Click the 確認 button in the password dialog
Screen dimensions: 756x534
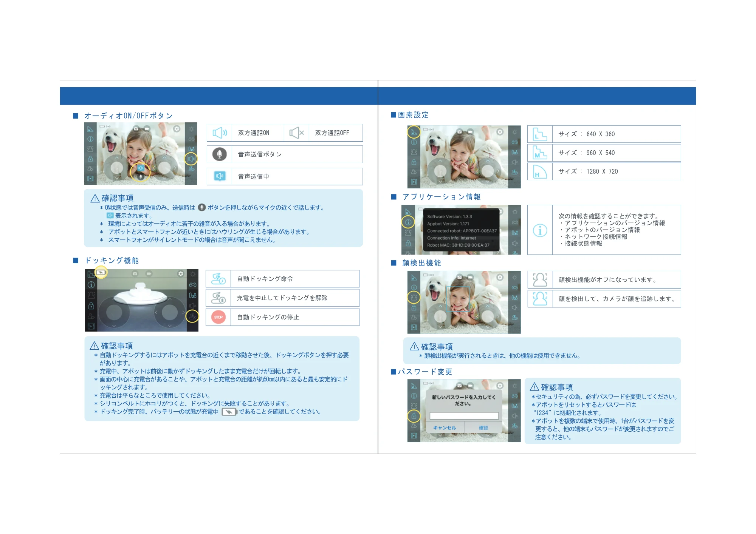(x=483, y=428)
